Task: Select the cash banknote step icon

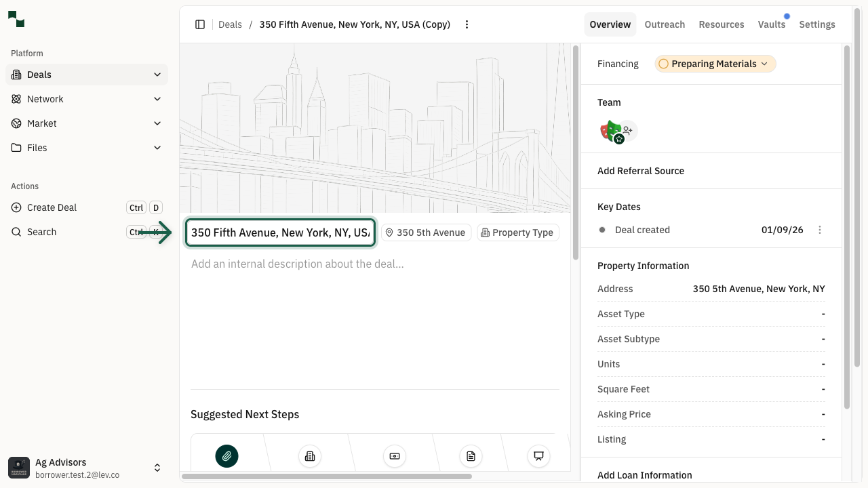Action: [x=394, y=456]
